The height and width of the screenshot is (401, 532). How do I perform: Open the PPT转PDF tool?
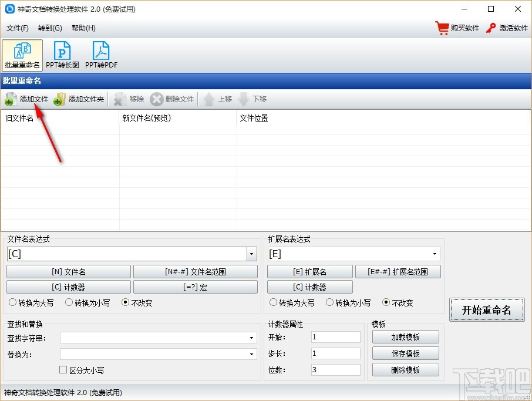[101, 55]
